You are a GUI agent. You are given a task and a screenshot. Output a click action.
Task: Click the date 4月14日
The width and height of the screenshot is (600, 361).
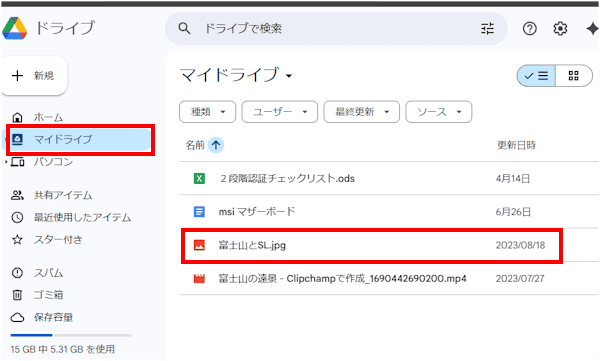[x=513, y=178]
